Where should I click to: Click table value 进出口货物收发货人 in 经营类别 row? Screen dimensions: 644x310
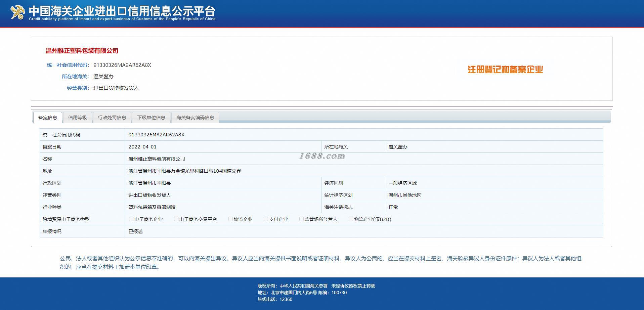(149, 195)
